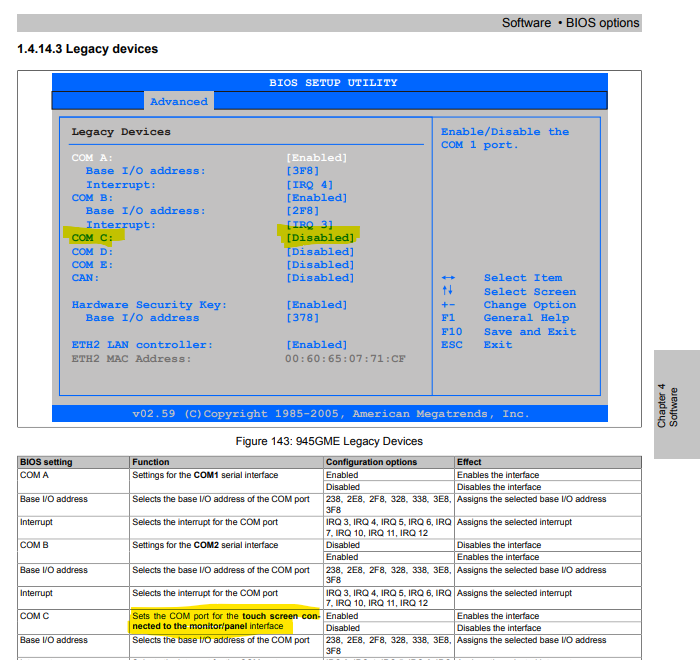Click the 'Change Option' legend text

(530, 305)
